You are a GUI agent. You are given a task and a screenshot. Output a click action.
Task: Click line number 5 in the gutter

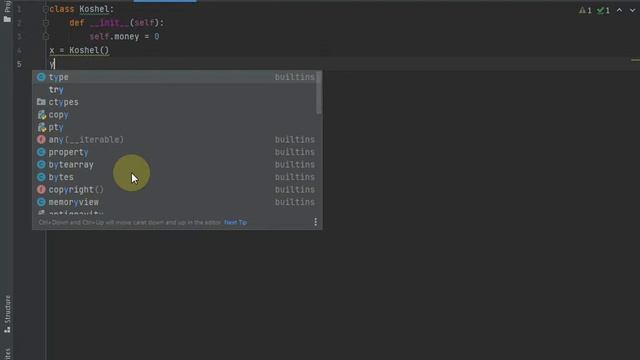pos(19,64)
